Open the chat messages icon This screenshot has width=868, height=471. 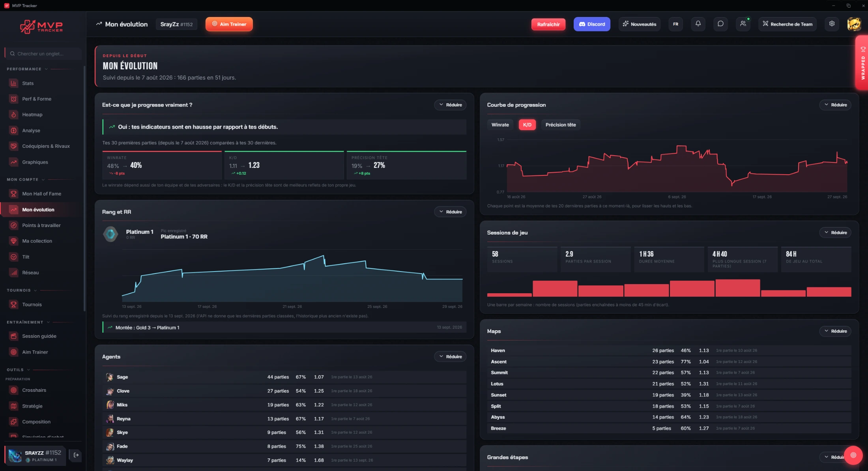click(x=720, y=24)
